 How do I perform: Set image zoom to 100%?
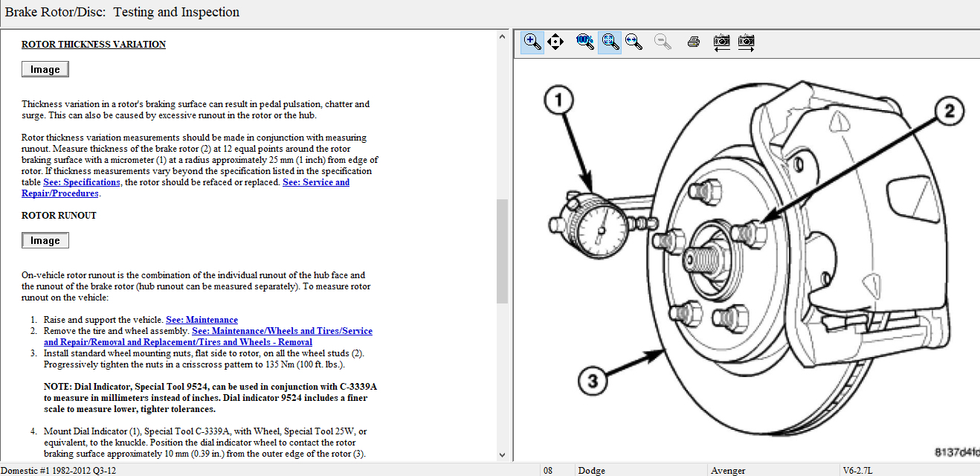coord(585,42)
